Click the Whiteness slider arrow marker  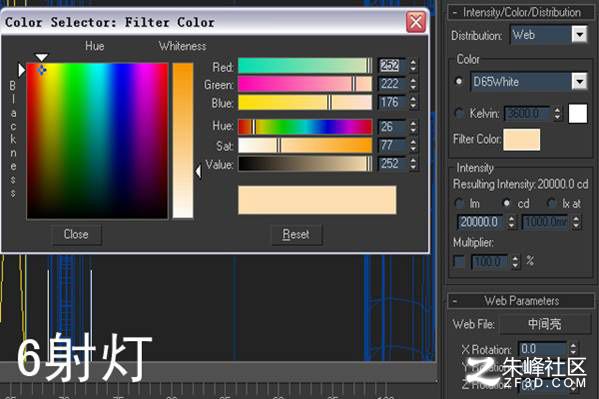198,171
